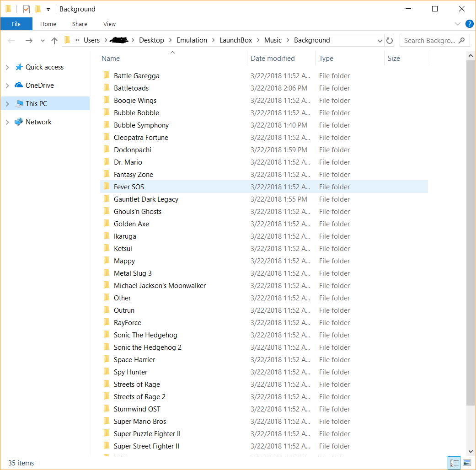Image resolution: width=476 pixels, height=470 pixels.
Task: Select the Ghouls'n Ghosts folder icon
Action: [107, 211]
